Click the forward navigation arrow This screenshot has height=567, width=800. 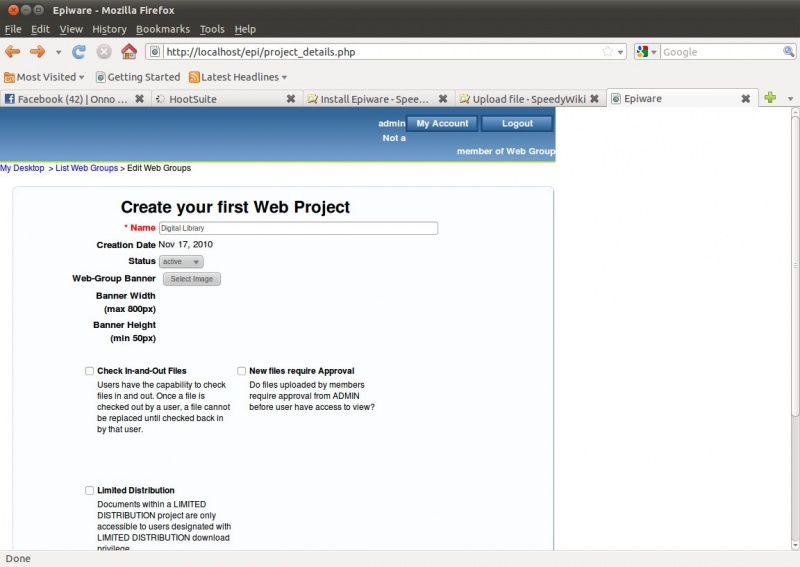37,52
